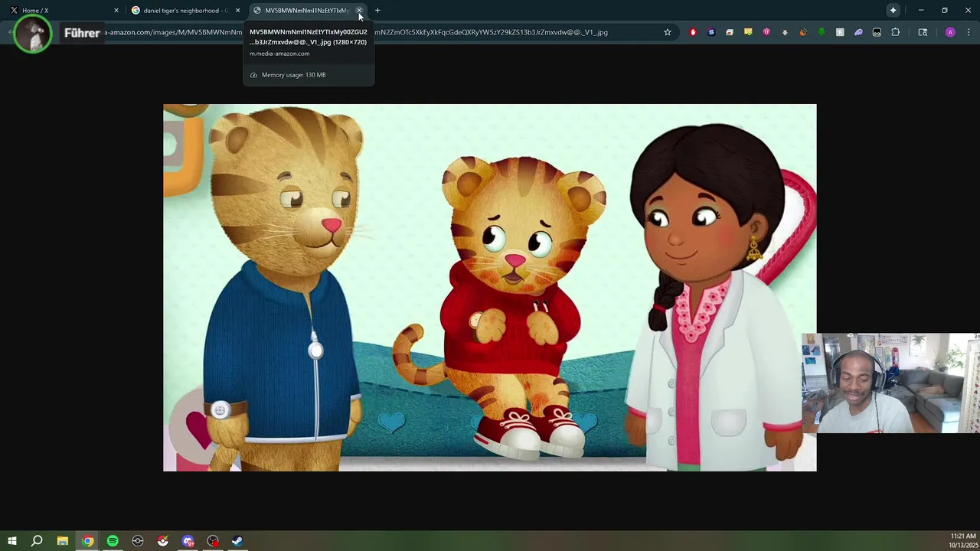The image size is (980, 551).
Task: Click the yellow checkmark note extension icon
Action: 748,32
